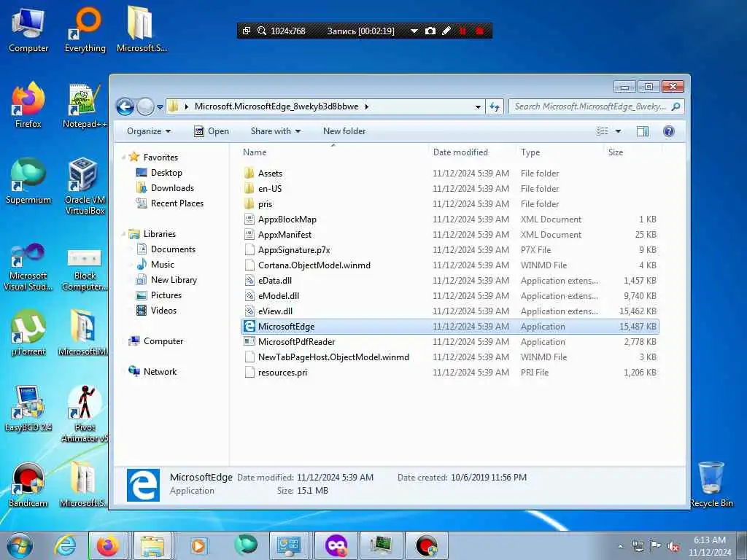
Task: Open the Organize dropdown menu
Action: point(149,131)
